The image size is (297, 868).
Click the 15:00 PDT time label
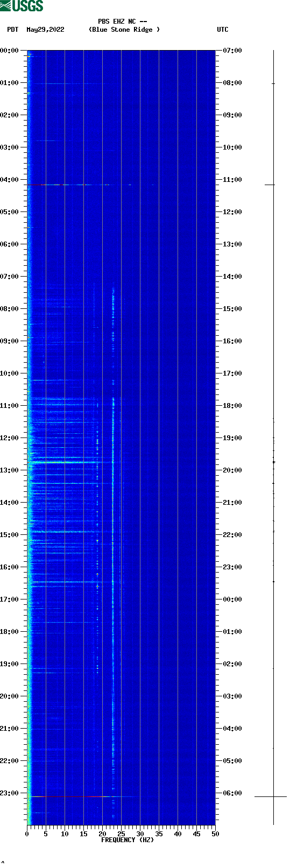pyautogui.click(x=9, y=535)
